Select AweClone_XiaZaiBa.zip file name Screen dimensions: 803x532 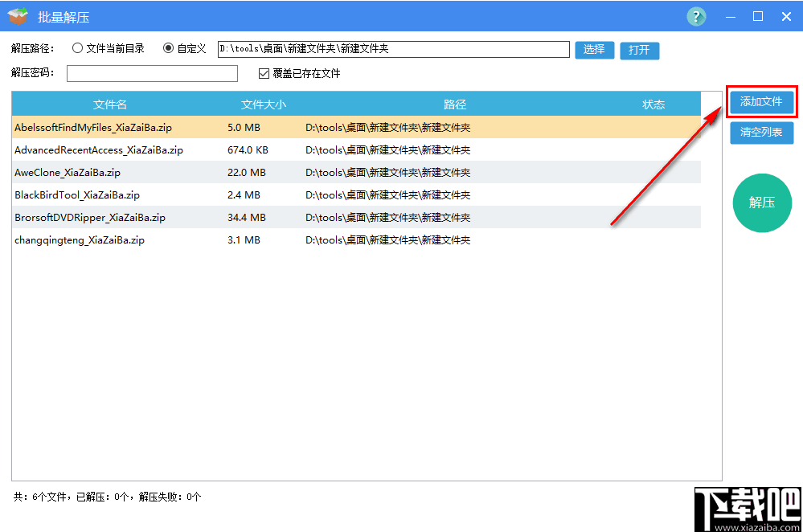68,173
